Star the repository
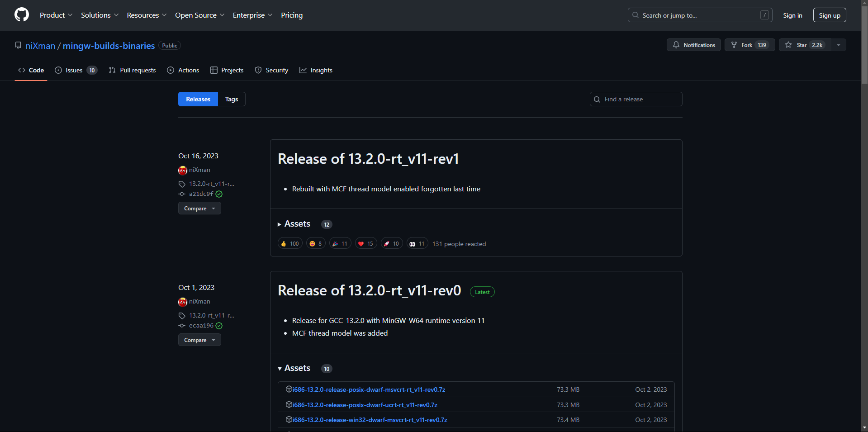 [805, 45]
